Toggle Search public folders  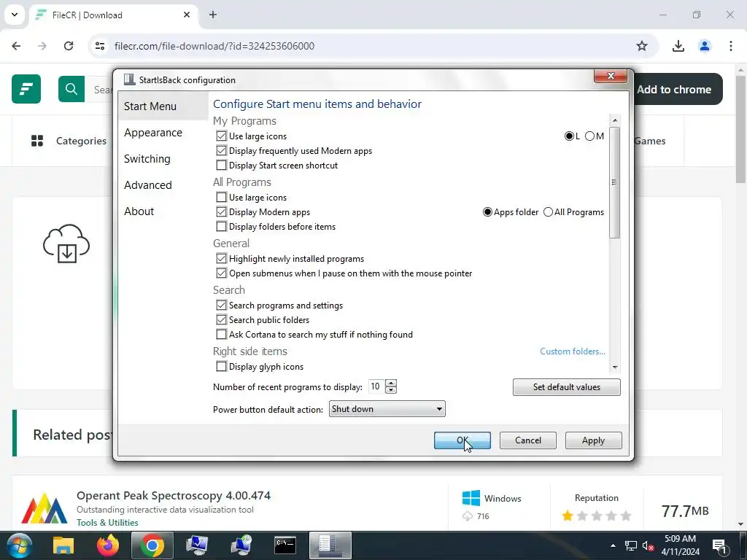click(221, 320)
